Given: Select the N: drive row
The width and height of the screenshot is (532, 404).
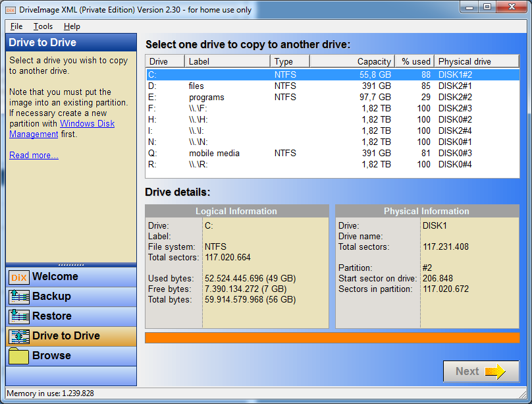Looking at the screenshot, I should click(333, 142).
